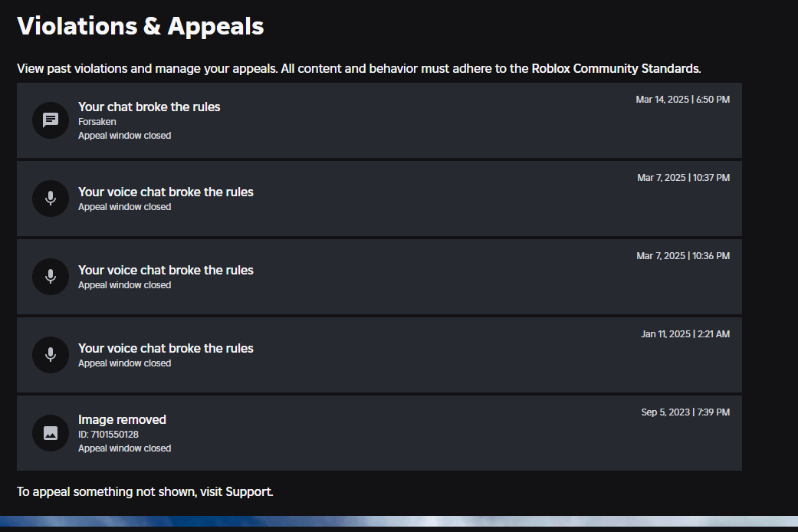
Task: Click microphone icon on Jan 11 2025 violation
Action: (x=51, y=355)
